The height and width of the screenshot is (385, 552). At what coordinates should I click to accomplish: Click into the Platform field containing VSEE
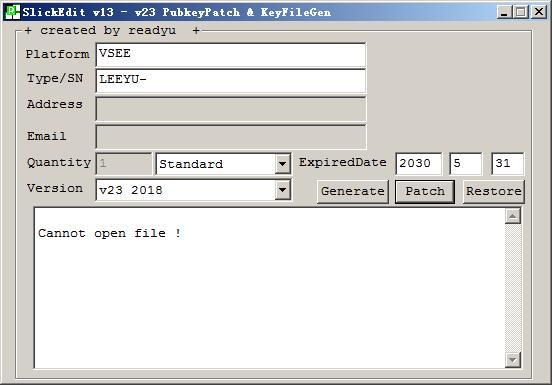231,55
